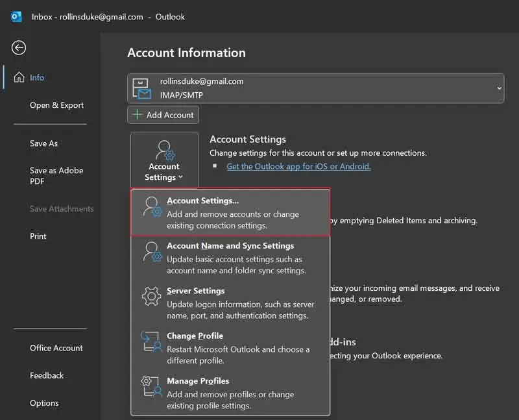
Task: Click the green plus icon on Add Account
Action: point(138,114)
